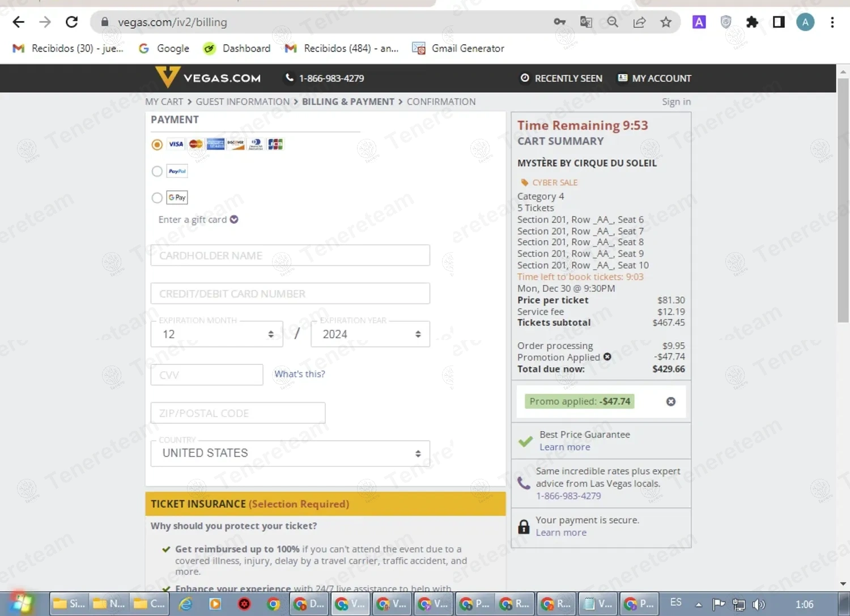Viewport: 850px width, 616px height.
Task: Open the Expiration Month dropdown
Action: click(x=216, y=334)
